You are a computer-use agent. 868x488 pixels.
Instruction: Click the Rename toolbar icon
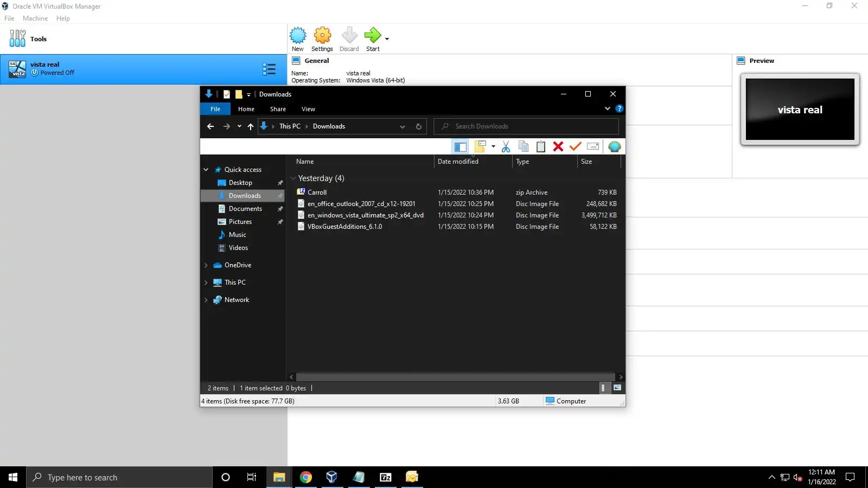pos(593,146)
